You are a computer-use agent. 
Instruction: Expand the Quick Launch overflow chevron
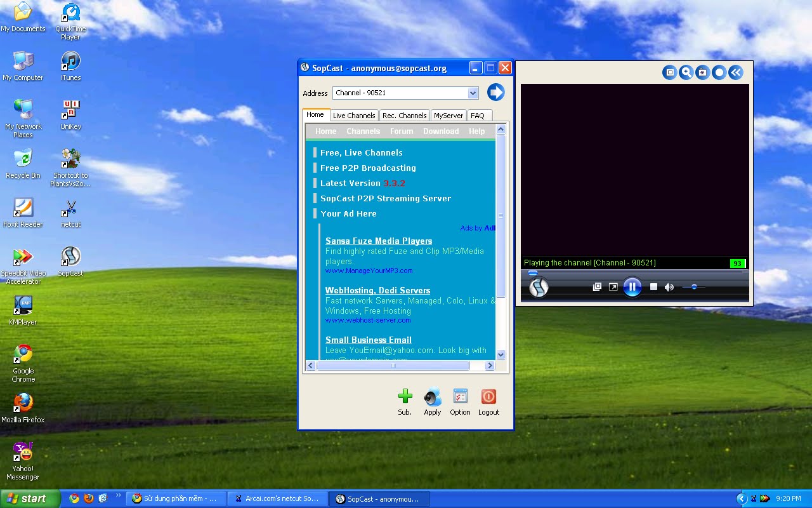118,496
